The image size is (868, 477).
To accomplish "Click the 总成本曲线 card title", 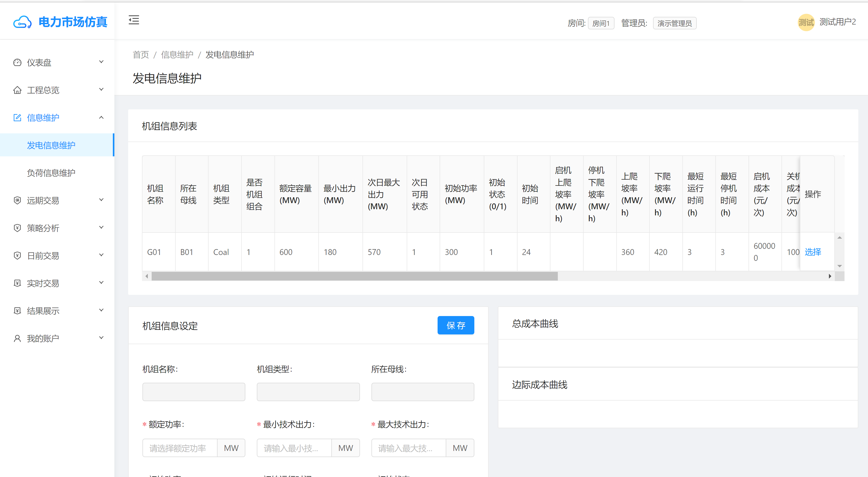I will tap(535, 324).
